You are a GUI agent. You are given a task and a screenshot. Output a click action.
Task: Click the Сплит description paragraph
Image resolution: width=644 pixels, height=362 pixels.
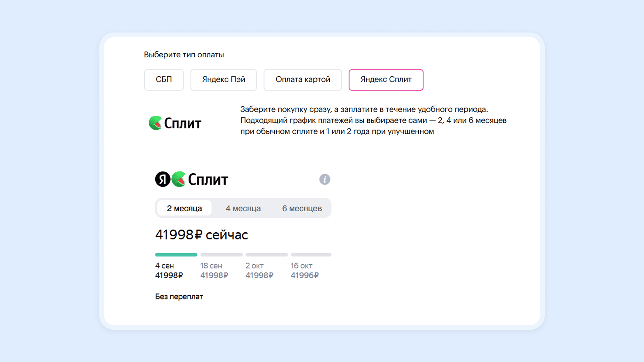click(373, 120)
